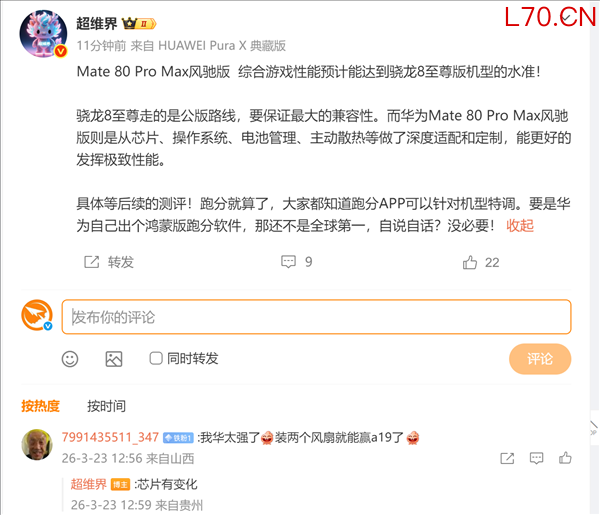The width and height of the screenshot is (600, 515).
Task: Collapse the post with 收起 link
Action: coord(520,226)
